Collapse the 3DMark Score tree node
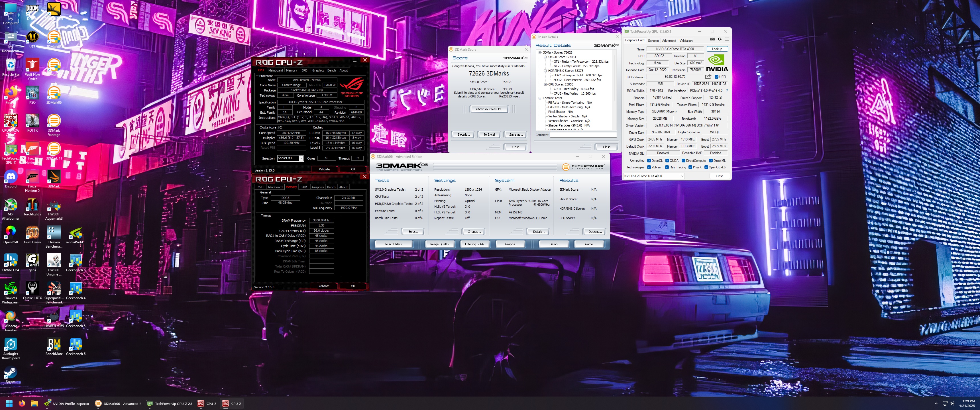Screen dimensions: 980x410 [x=540, y=52]
